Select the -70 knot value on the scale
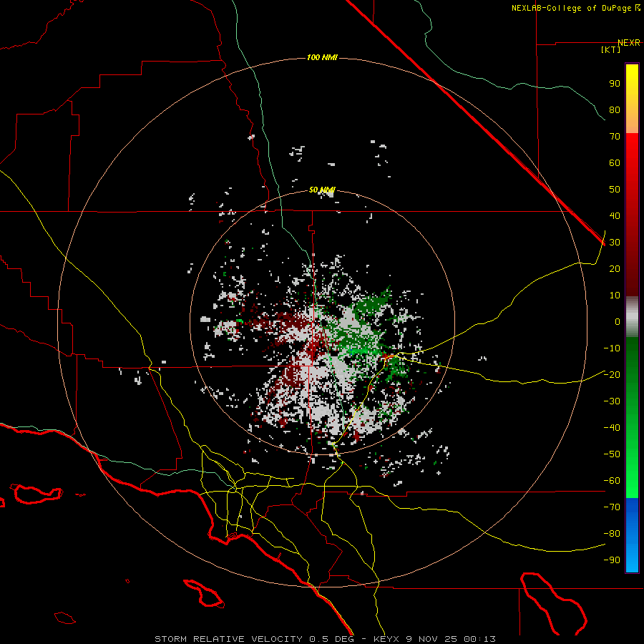Image resolution: width=644 pixels, height=644 pixels. click(x=612, y=507)
